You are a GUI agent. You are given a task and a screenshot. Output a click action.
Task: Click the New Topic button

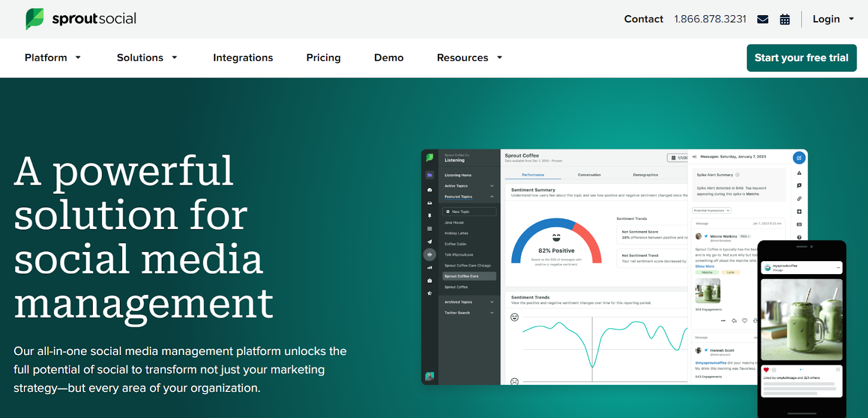(x=469, y=212)
